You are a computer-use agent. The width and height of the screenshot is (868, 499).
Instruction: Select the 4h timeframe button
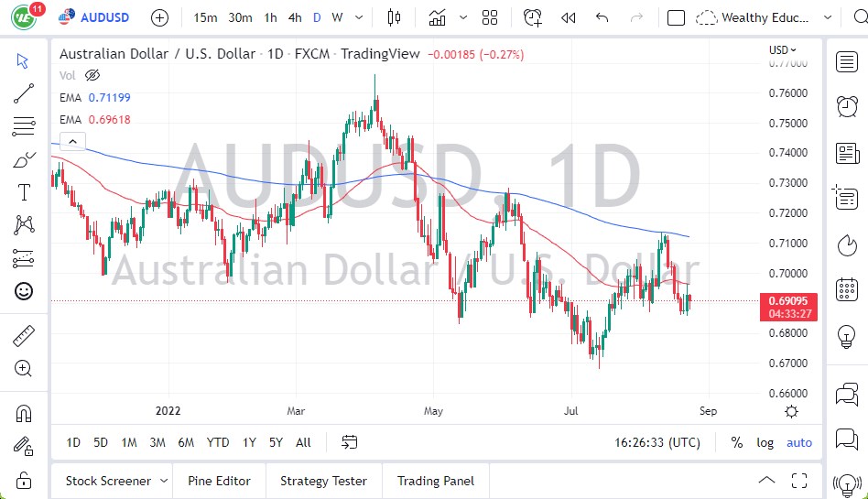click(x=294, y=17)
